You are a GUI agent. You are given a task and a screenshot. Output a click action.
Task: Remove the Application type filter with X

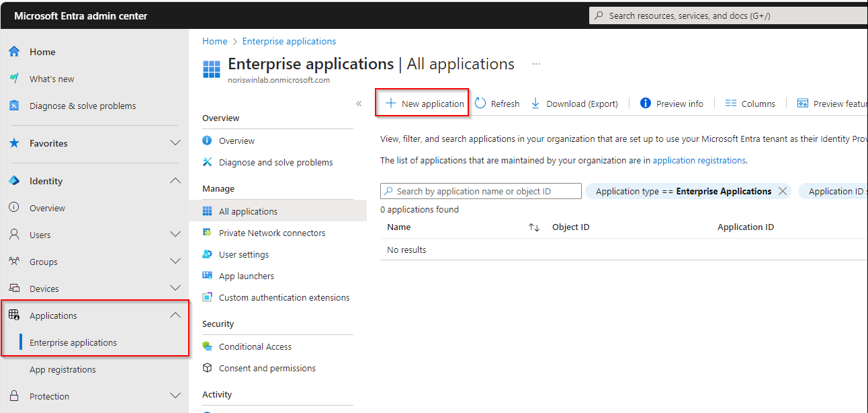pos(782,191)
